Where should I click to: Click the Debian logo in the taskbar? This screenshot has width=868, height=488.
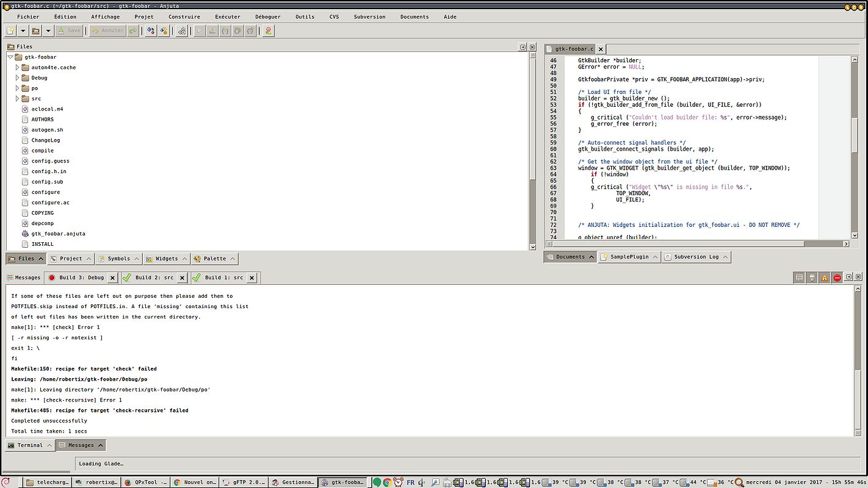[x=6, y=482]
